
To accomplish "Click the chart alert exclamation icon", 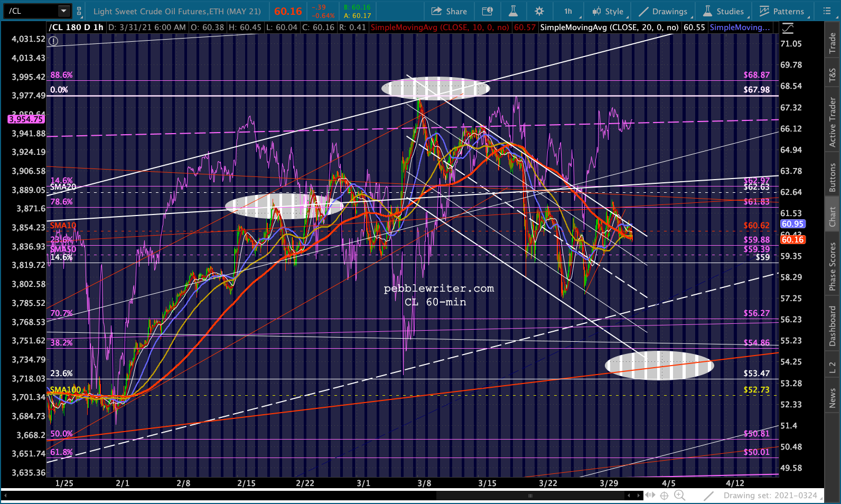I will click(54, 41).
